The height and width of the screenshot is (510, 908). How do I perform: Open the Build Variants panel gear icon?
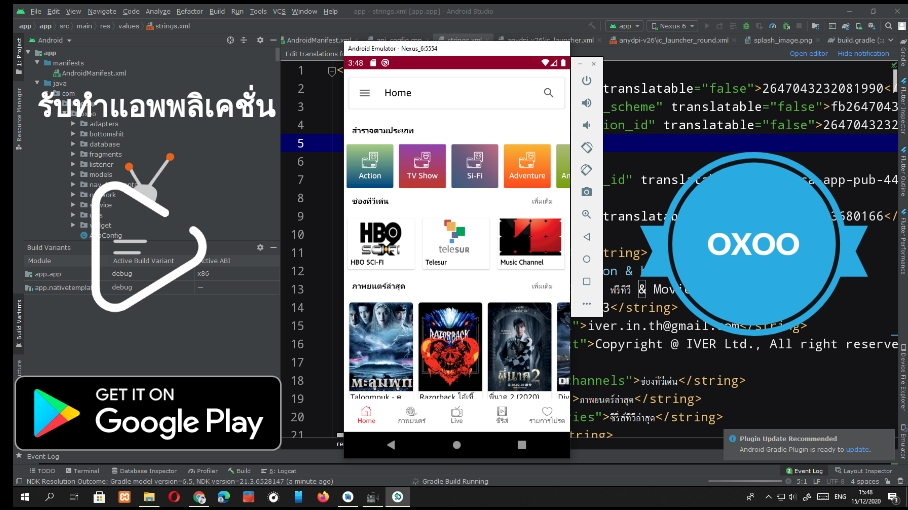pyautogui.click(x=259, y=247)
